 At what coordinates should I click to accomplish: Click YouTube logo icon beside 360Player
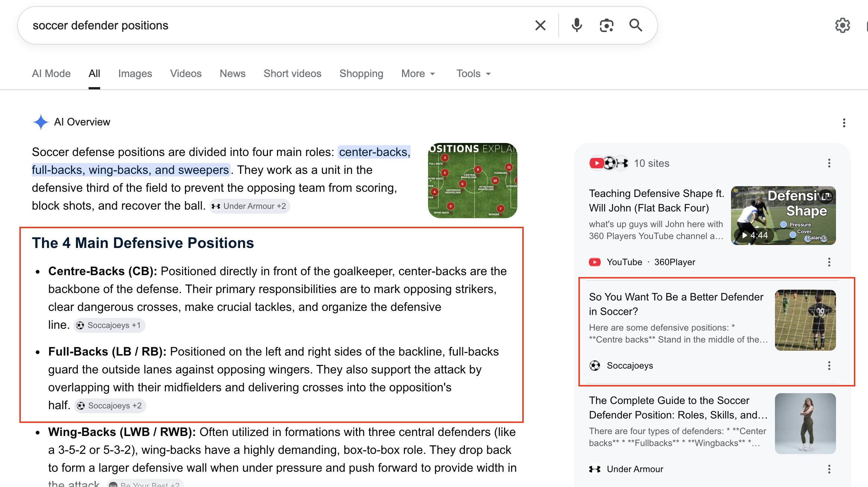(x=595, y=262)
